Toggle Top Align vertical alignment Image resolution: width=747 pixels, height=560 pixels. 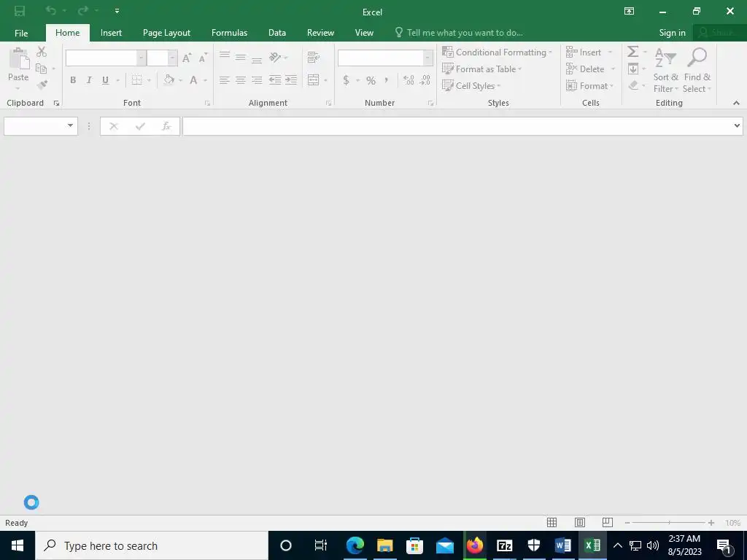pyautogui.click(x=225, y=57)
